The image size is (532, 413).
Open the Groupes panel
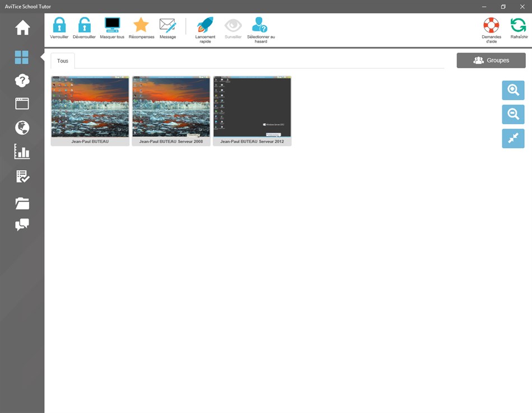(491, 60)
